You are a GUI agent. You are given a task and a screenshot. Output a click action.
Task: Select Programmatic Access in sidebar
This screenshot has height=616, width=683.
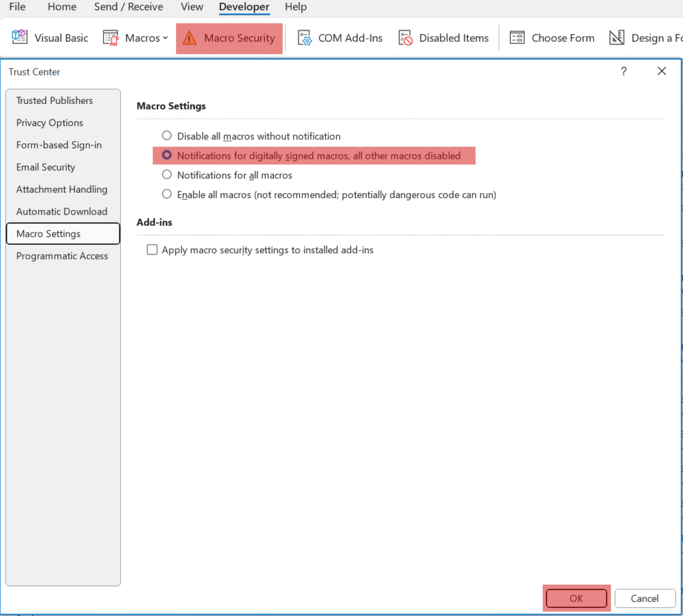coord(62,256)
